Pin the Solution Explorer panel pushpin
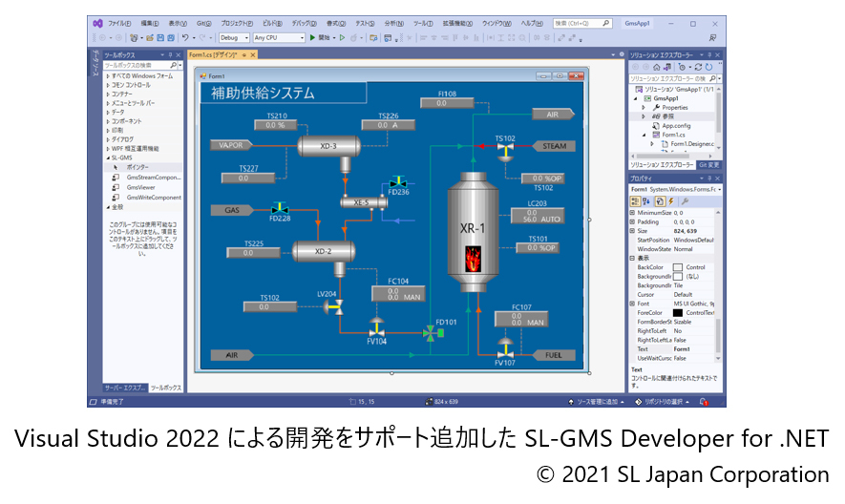 [x=709, y=55]
